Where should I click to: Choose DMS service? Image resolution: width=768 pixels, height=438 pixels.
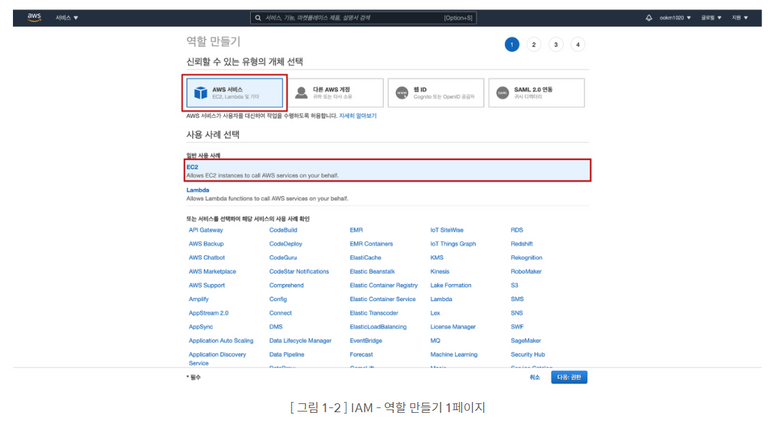coord(276,326)
